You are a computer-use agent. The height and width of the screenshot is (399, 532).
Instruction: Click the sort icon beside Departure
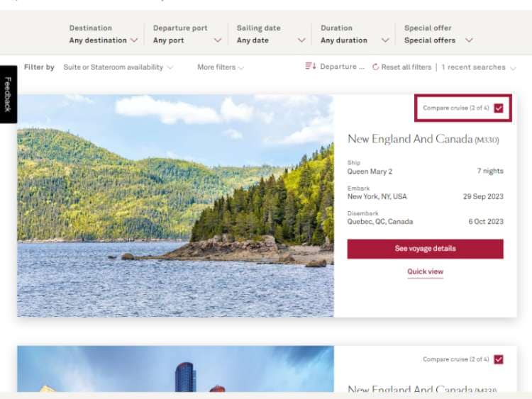click(x=311, y=66)
